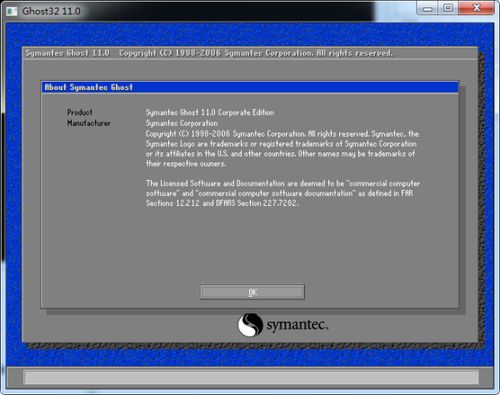Click the top Symantec Ghost copyright header
The width and height of the screenshot is (500, 395).
click(x=209, y=53)
